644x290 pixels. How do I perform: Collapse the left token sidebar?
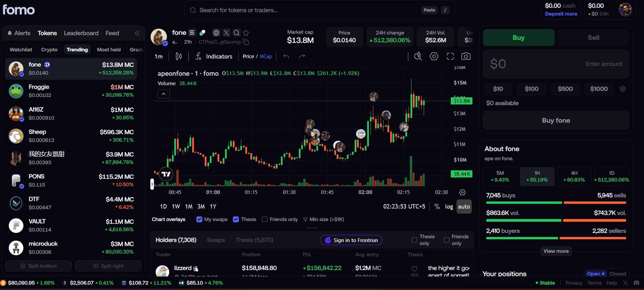coord(137,33)
